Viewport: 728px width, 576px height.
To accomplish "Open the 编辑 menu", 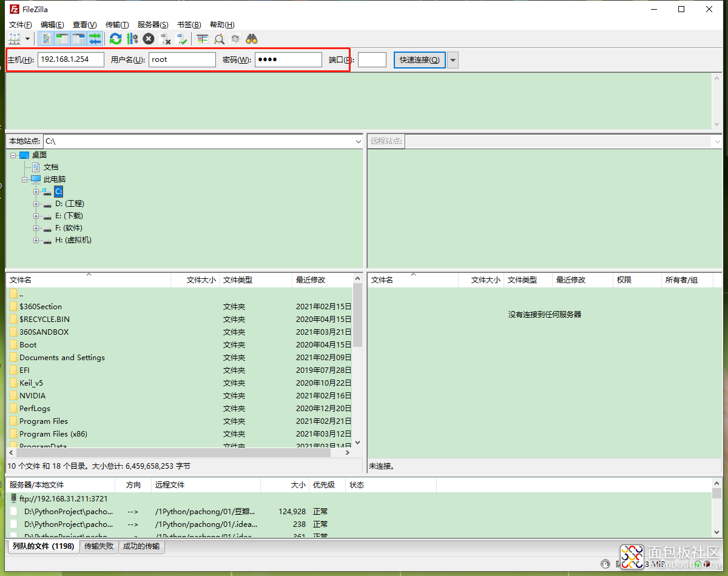I will (x=52, y=24).
